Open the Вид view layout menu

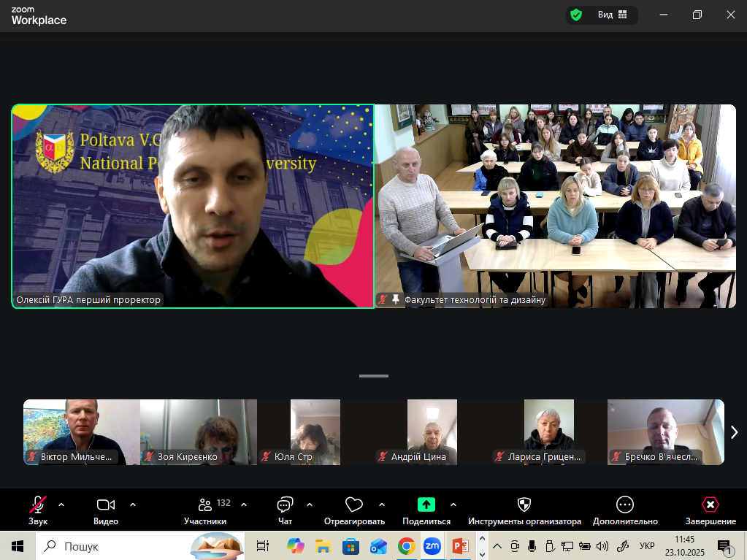[x=613, y=15]
